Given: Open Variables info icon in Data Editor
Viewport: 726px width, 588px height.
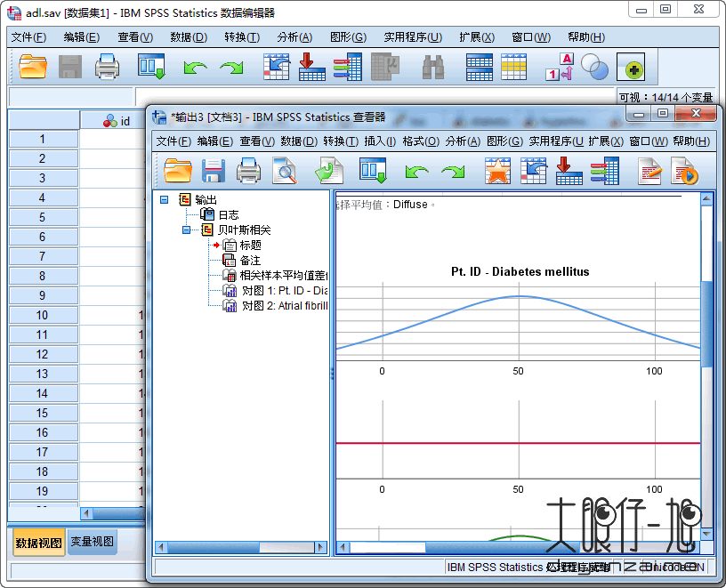Looking at the screenshot, I should [348, 67].
